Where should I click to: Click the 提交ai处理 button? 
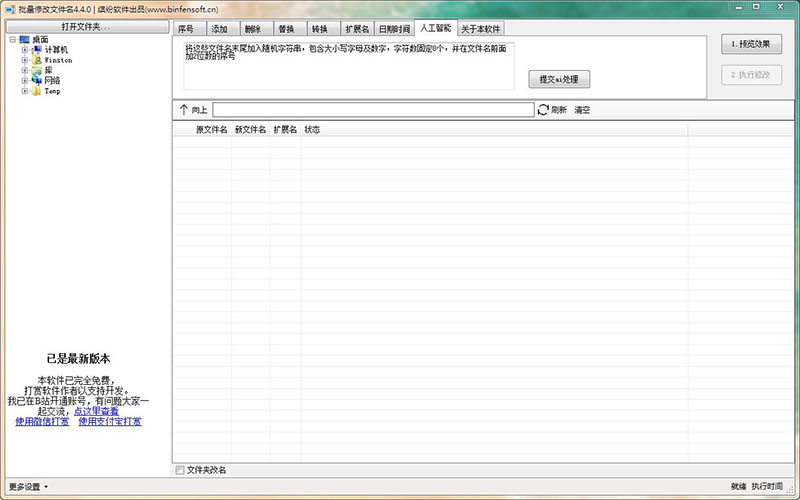point(559,79)
